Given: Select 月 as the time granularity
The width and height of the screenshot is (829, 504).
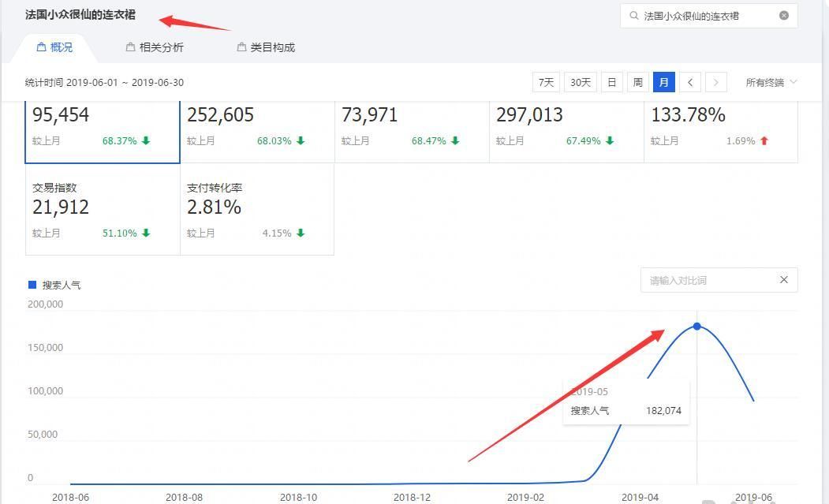Looking at the screenshot, I should (663, 81).
